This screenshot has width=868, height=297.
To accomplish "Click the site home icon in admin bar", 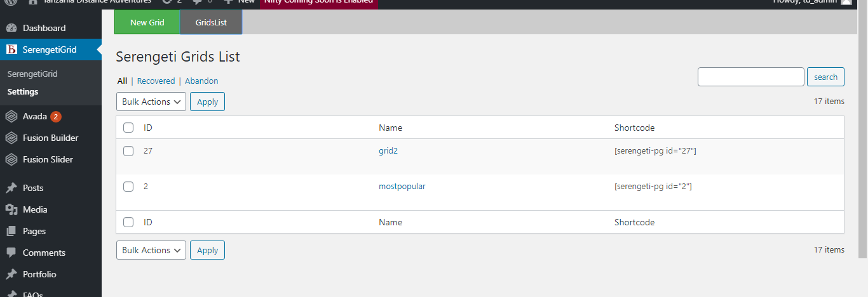I will pyautogui.click(x=33, y=2).
